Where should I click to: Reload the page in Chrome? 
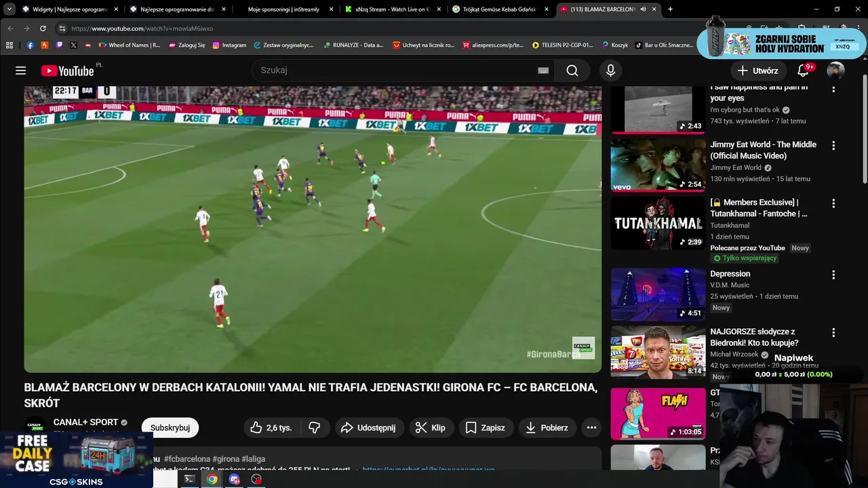pyautogui.click(x=43, y=28)
